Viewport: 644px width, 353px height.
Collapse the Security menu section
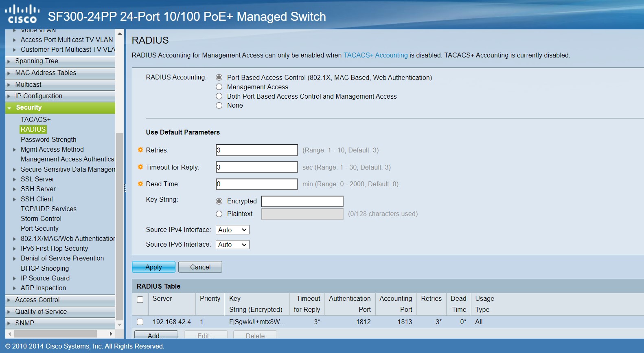(60, 108)
